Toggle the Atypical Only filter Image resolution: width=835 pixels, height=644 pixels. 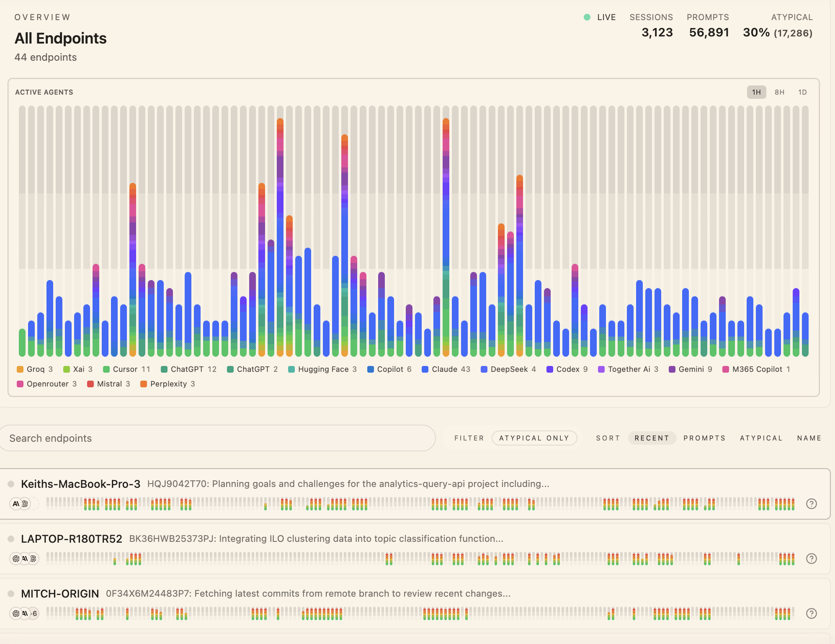coord(534,438)
